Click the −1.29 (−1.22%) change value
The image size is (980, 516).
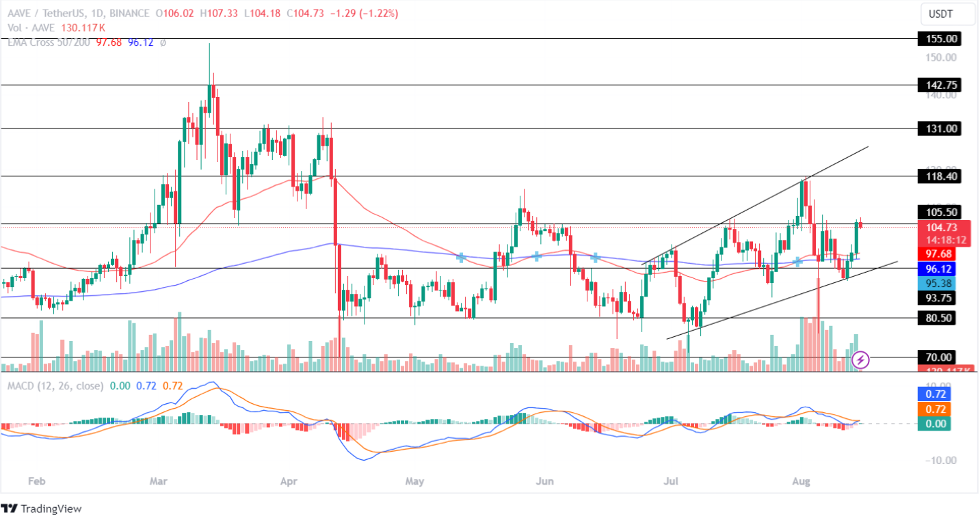(x=362, y=13)
